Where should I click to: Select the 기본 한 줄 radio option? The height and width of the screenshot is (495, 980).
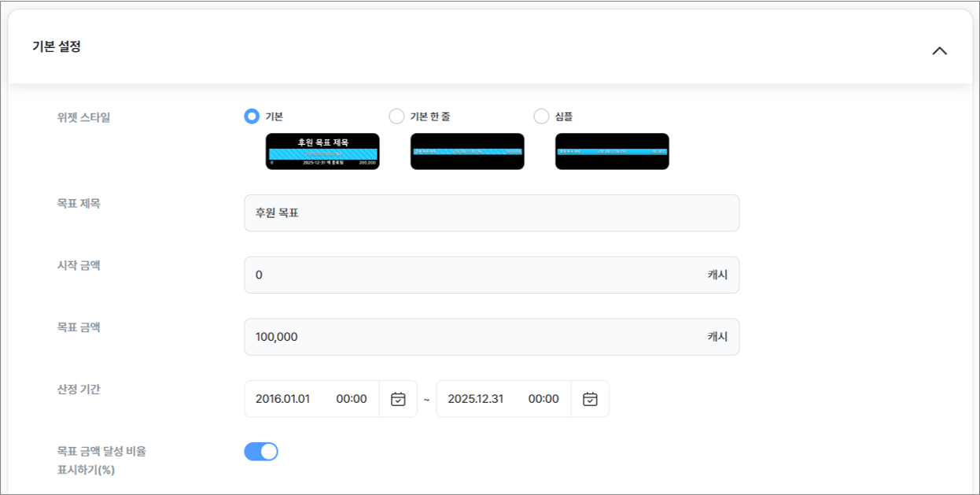coord(396,116)
